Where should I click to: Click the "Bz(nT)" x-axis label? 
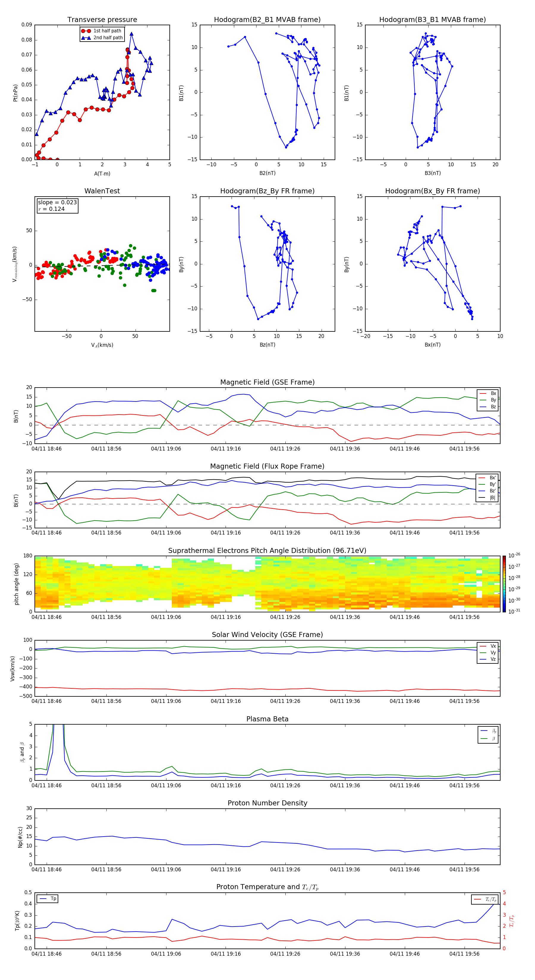[x=267, y=345]
